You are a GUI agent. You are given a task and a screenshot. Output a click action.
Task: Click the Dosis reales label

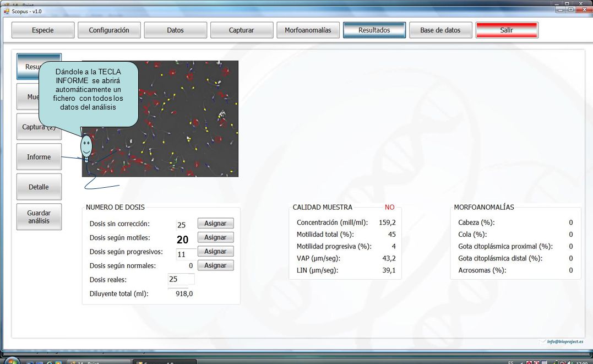pos(108,280)
